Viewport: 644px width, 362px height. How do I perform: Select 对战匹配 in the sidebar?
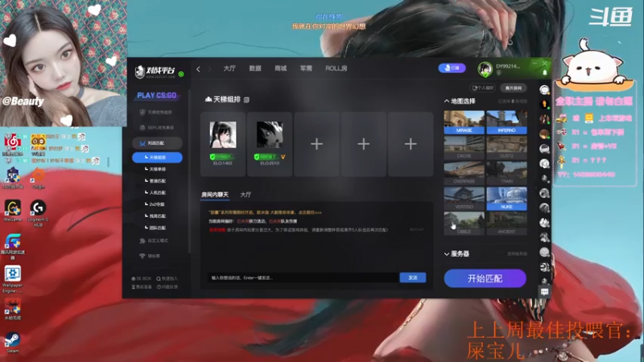[157, 143]
